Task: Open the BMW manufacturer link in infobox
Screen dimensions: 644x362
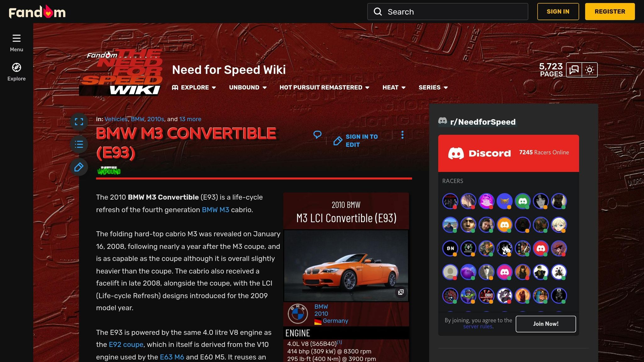Action: [x=321, y=307]
